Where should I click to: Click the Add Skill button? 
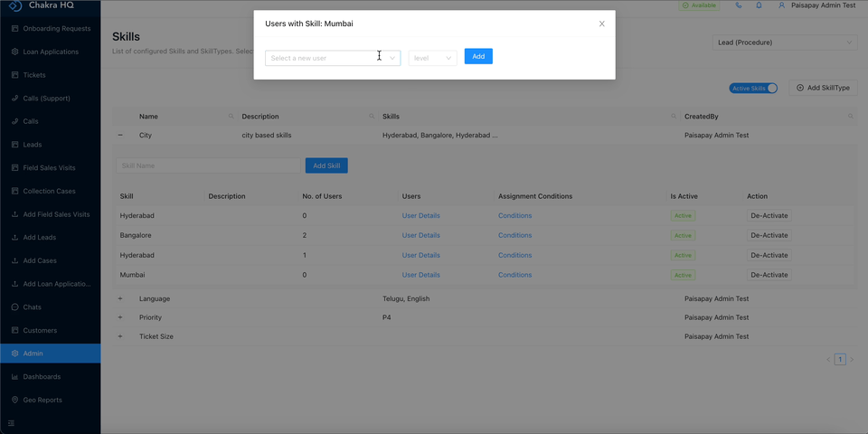(x=326, y=165)
